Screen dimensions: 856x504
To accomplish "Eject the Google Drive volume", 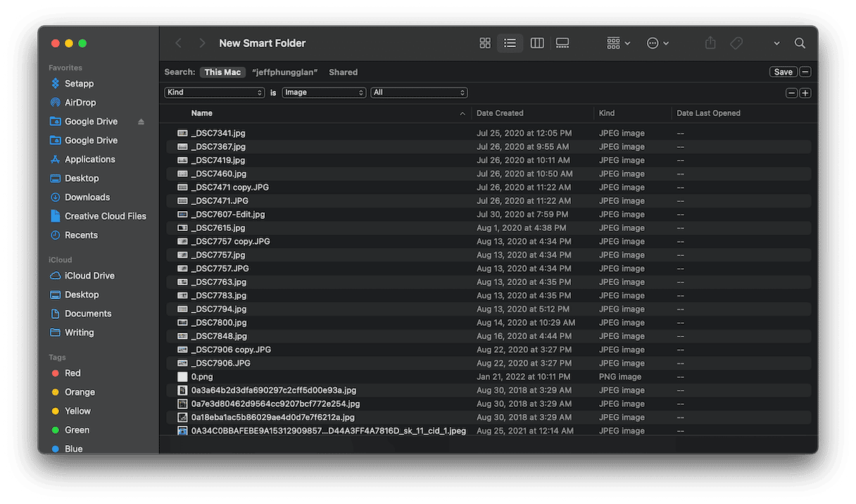I will pyautogui.click(x=141, y=121).
